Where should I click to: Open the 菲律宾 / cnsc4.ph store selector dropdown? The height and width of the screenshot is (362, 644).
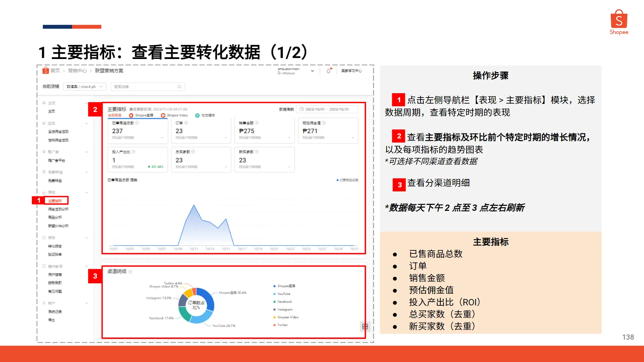(85, 86)
